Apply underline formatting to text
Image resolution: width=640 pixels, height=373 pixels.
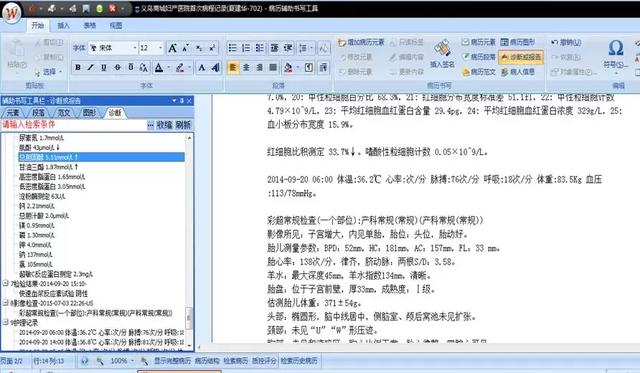104,67
